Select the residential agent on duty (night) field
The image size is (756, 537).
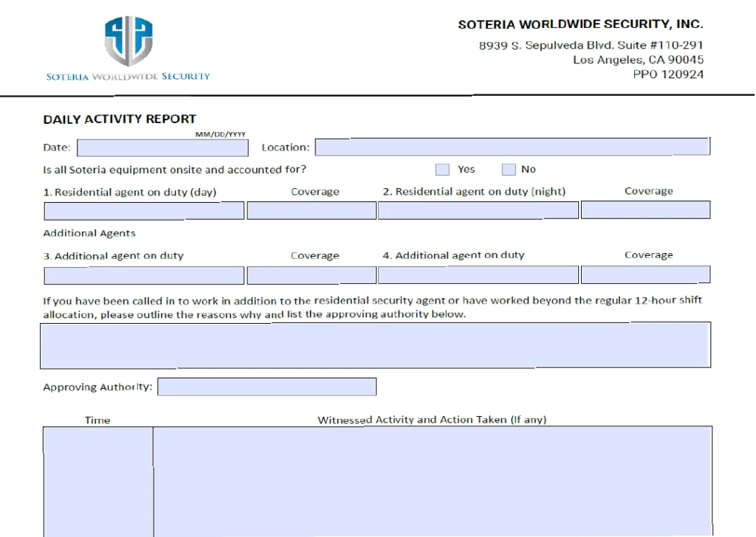click(478, 211)
